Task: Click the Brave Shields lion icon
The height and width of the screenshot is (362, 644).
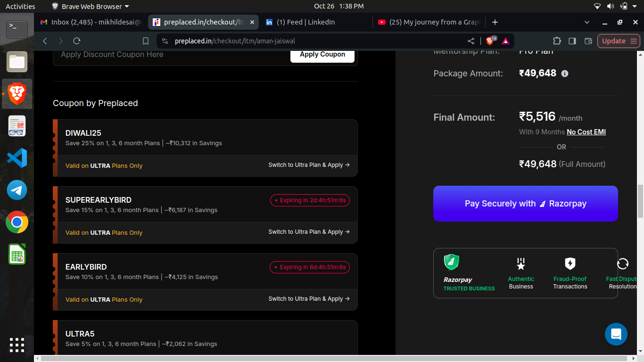Action: (490, 41)
